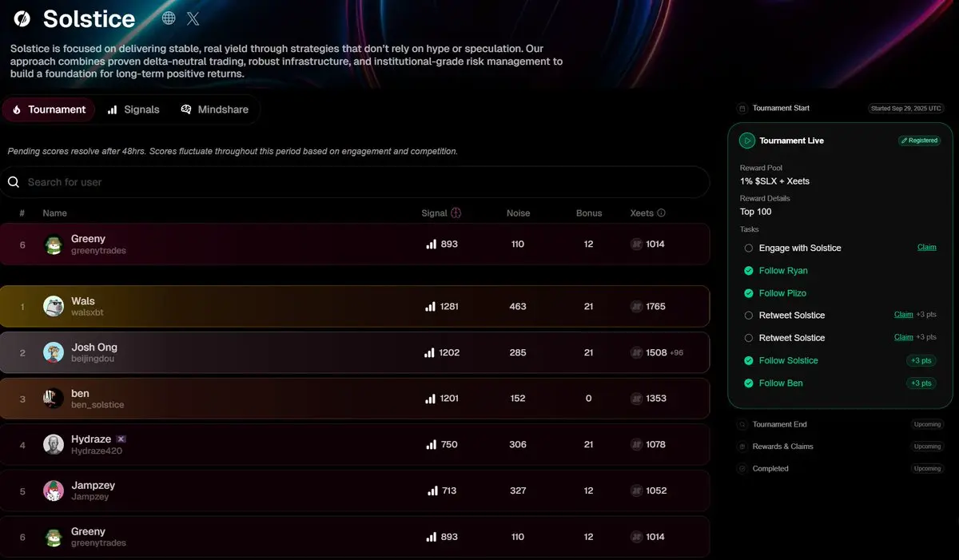Open the Wals leaderboard row name
Screen dimensions: 959x560
coord(83,301)
